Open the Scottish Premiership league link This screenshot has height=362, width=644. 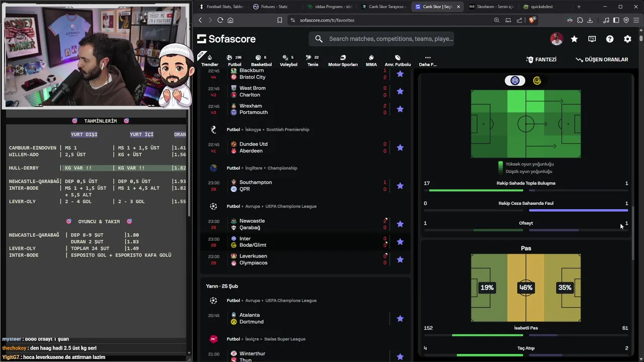(x=287, y=130)
